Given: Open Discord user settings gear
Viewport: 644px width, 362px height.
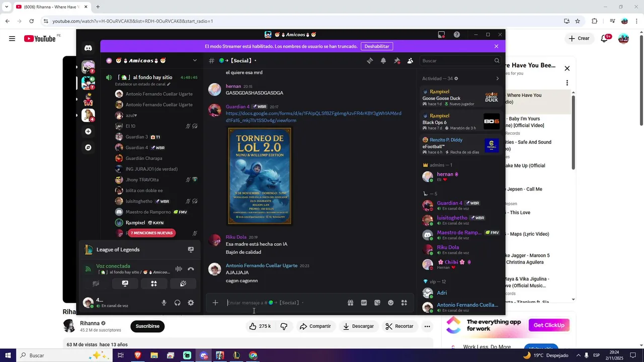Looking at the screenshot, I should 191,303.
